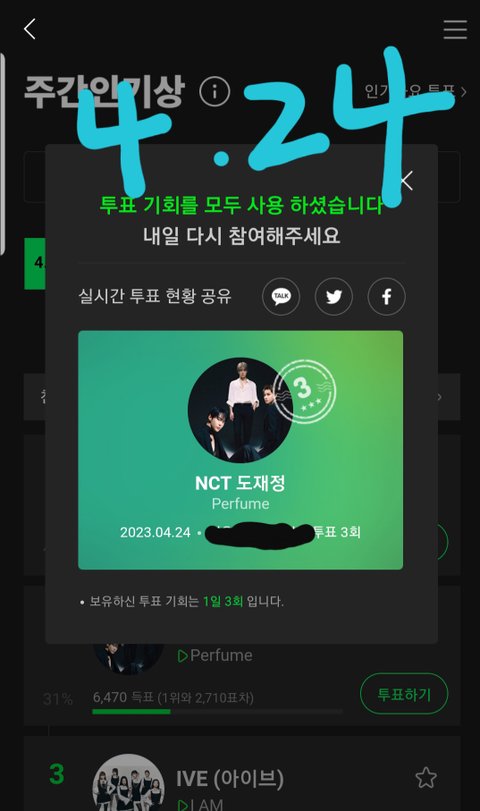Image resolution: width=480 pixels, height=811 pixels.
Task: Open IVE (아이브) artist entry
Action: pos(230,778)
